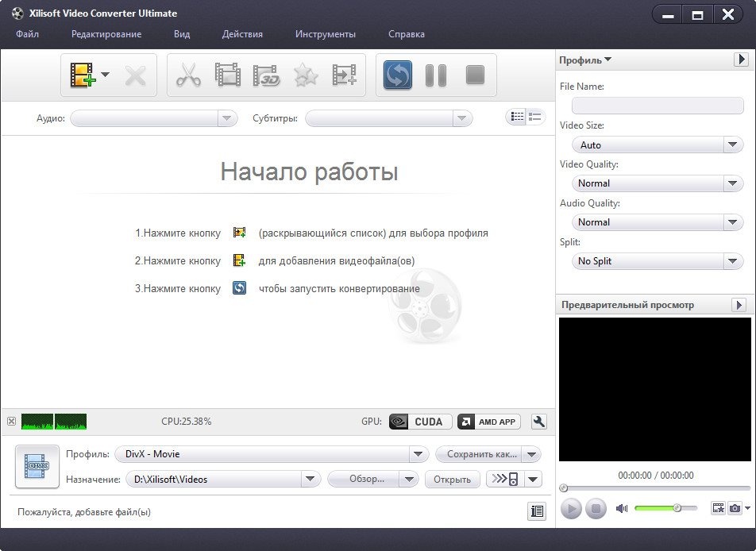Open the 3D conversion tool

point(267,75)
